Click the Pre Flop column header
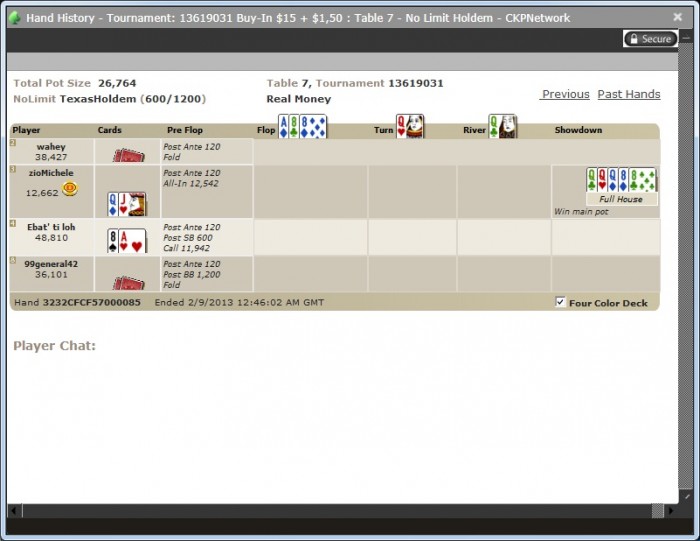The image size is (700, 541). coord(185,130)
